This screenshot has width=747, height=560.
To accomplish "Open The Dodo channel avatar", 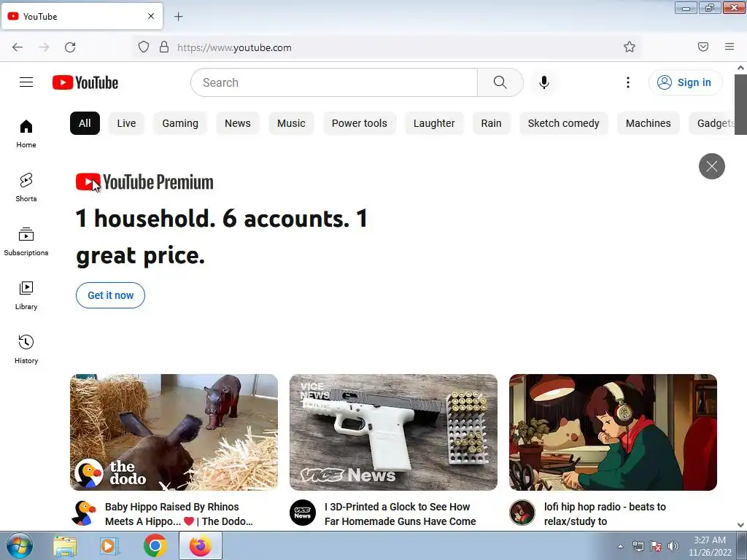I will point(84,513).
